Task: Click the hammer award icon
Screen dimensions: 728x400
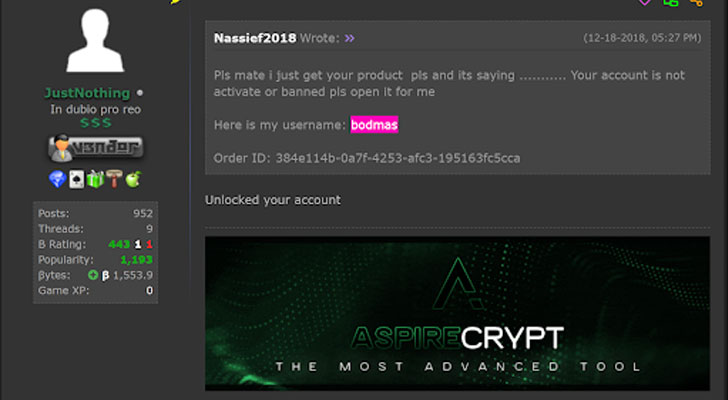Action: (x=112, y=179)
